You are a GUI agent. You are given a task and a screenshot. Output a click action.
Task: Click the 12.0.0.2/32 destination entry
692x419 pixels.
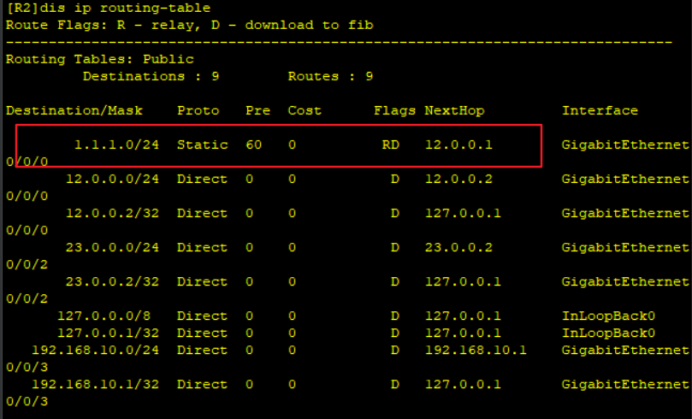click(x=112, y=213)
